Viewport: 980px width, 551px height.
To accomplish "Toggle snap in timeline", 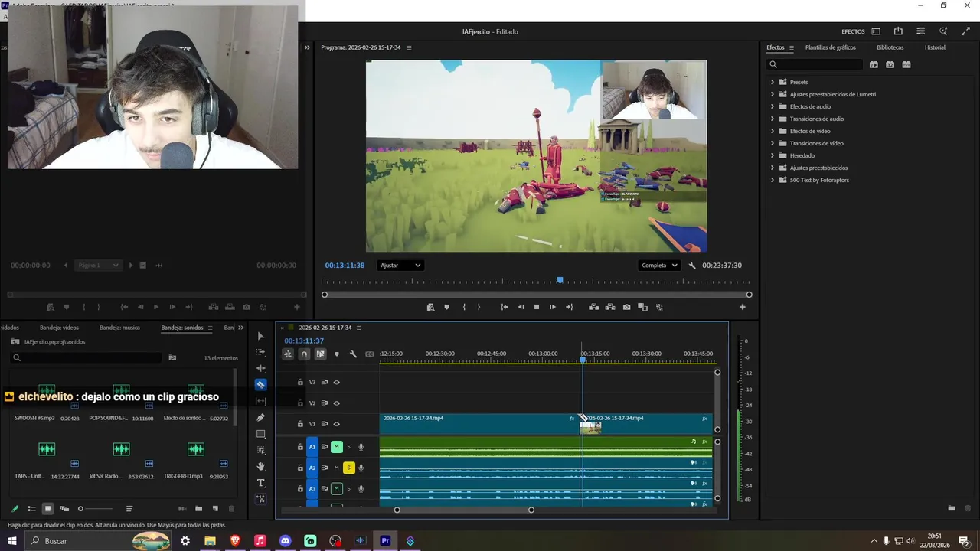I will (x=304, y=354).
